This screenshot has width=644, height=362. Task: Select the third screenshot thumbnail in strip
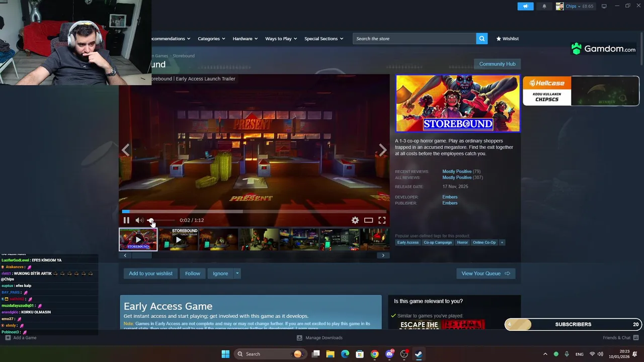point(218,239)
